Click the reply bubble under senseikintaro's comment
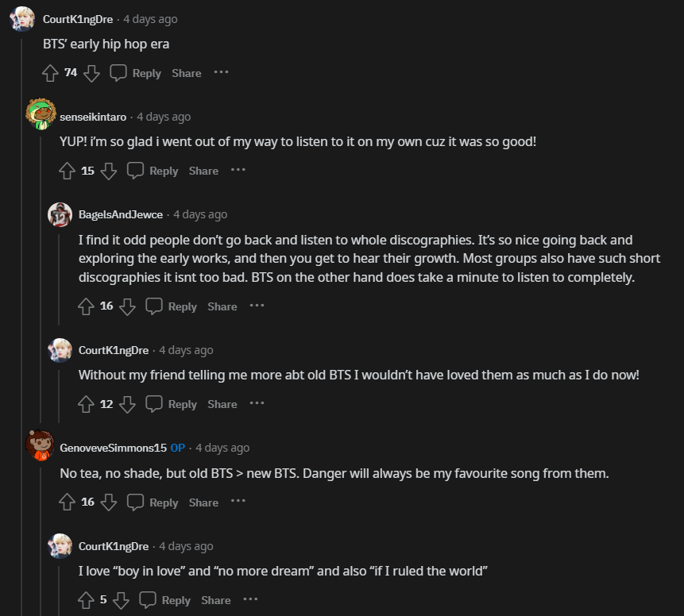This screenshot has height=616, width=684. coord(136,171)
